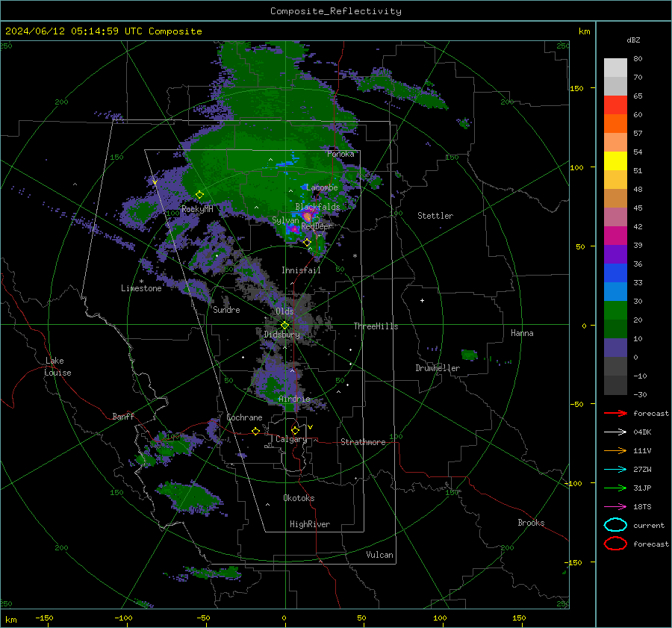672x628 pixels.
Task: Click the Limestone label
Action: [x=141, y=288]
